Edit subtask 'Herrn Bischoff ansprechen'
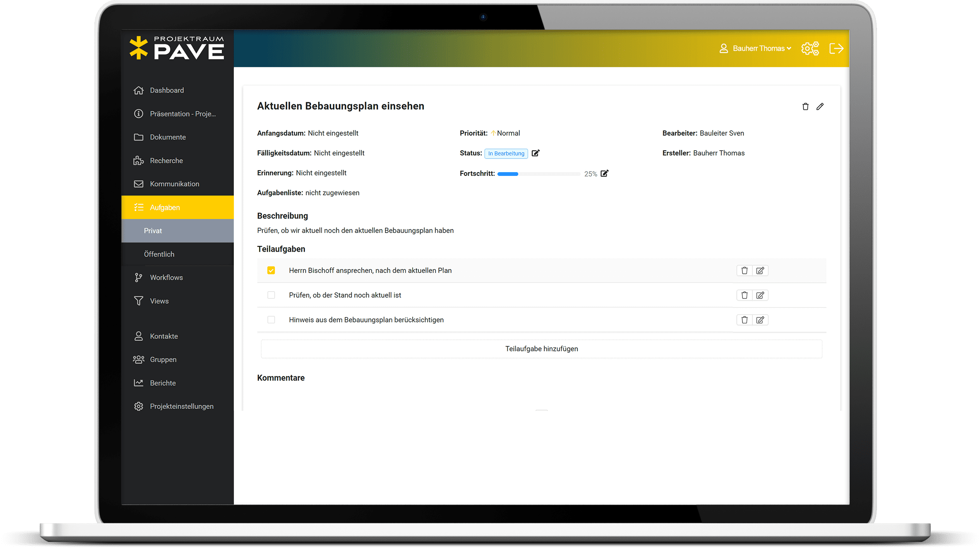980x548 pixels. point(760,271)
